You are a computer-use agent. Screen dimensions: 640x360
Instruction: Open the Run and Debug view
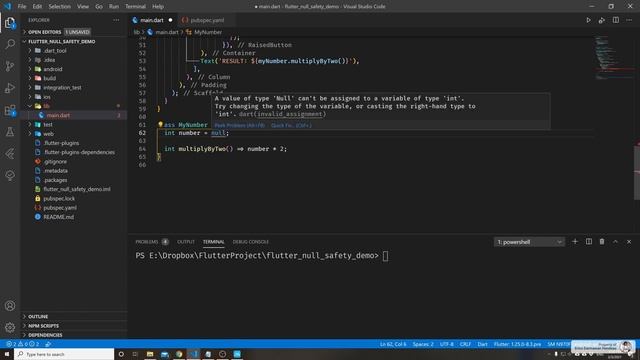(x=10, y=88)
